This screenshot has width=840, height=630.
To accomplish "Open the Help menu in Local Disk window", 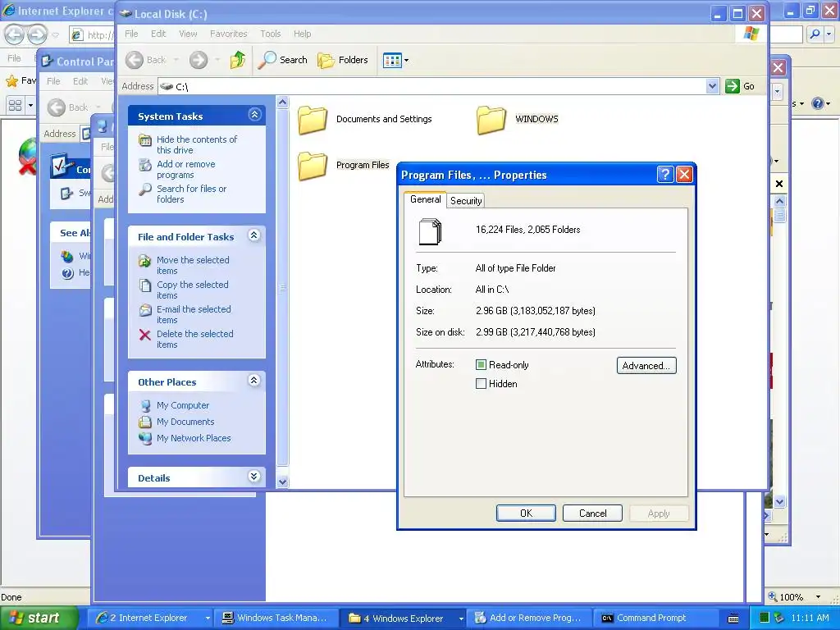I will point(302,34).
